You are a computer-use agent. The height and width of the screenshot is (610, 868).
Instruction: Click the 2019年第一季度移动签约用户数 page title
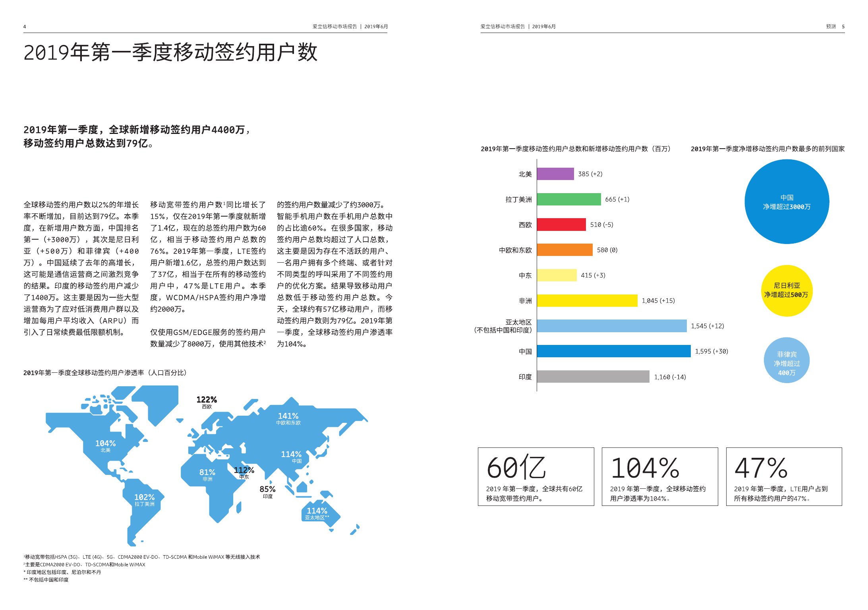tap(170, 52)
